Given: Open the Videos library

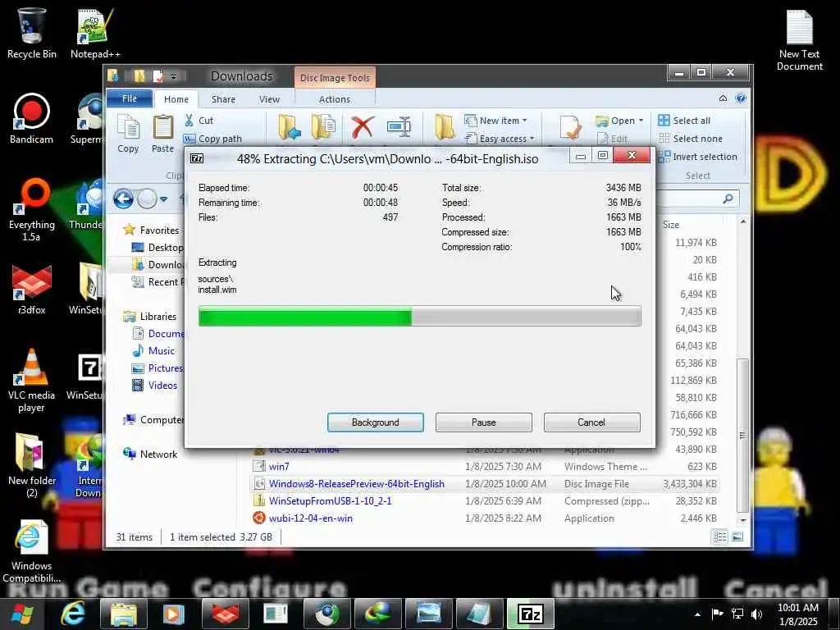Looking at the screenshot, I should click(x=154, y=386).
